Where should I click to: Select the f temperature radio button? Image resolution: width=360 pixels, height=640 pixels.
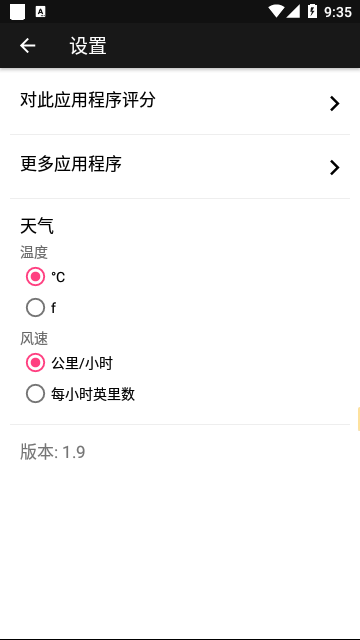coord(36,308)
